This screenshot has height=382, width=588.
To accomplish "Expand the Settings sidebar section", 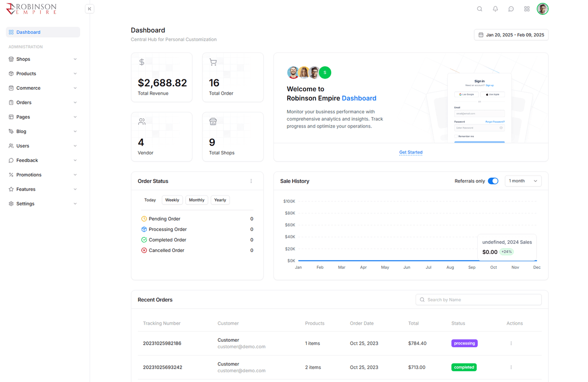I will [x=43, y=204].
